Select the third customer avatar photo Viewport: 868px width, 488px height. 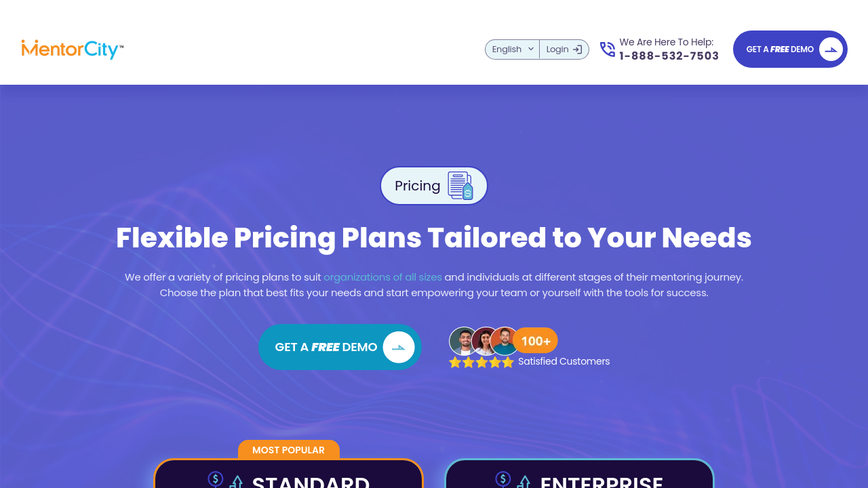505,340
